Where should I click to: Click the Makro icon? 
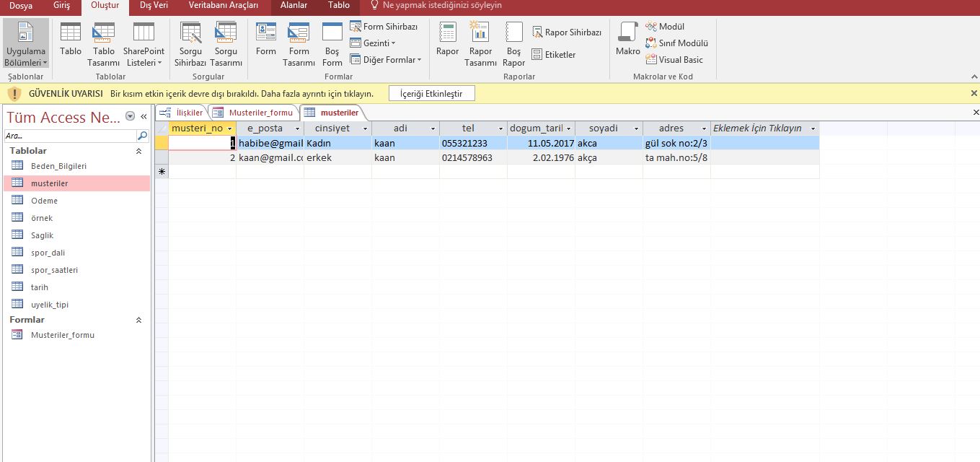pos(627,40)
